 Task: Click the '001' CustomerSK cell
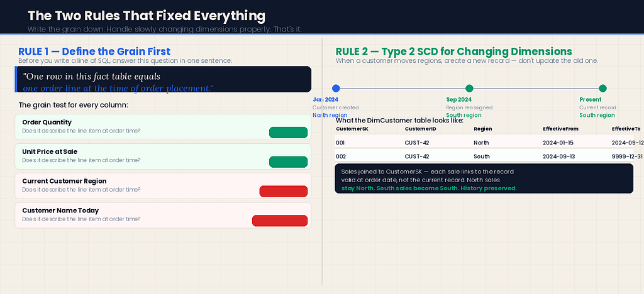(x=340, y=143)
